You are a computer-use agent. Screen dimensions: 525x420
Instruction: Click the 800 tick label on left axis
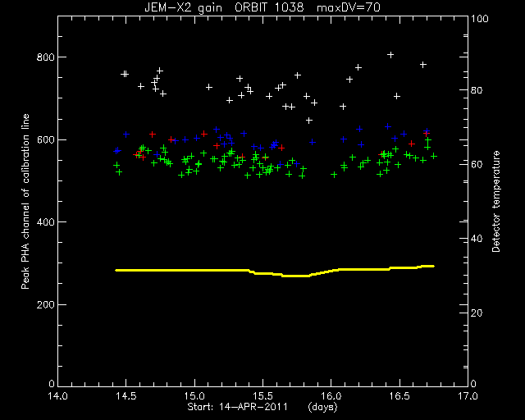pos(45,57)
